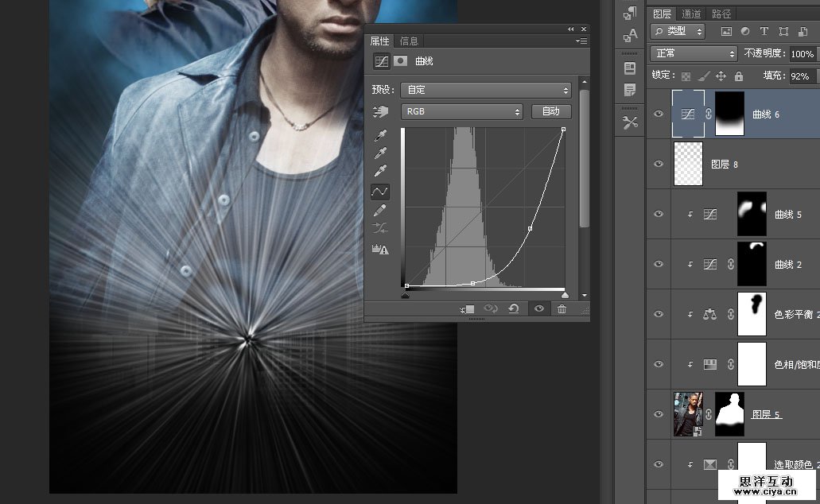Switch to the 信息 tab

409,41
